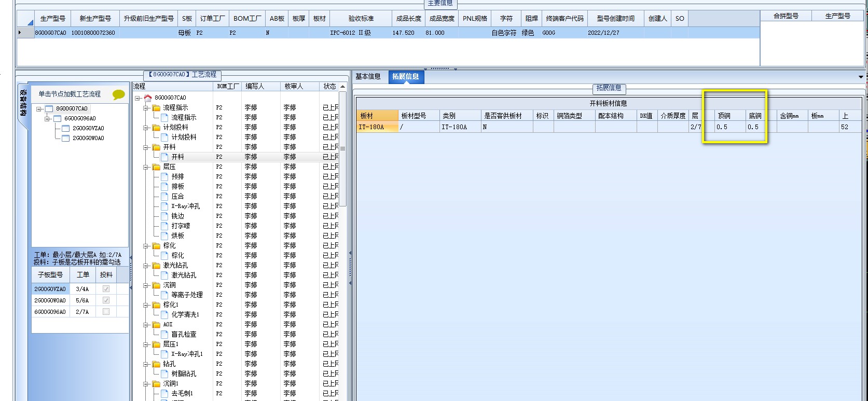Click the IPC-6012 II级 cell

tap(361, 33)
